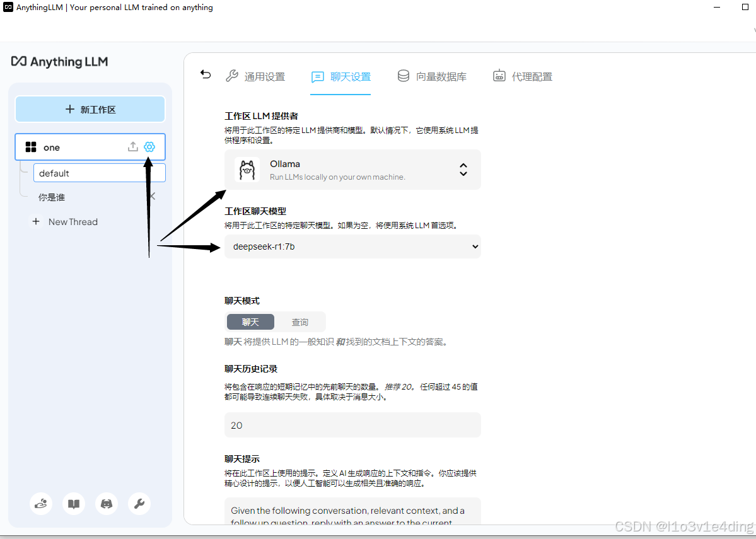The width and height of the screenshot is (756, 539).
Task: Select 查询 query mode
Action: 299,322
